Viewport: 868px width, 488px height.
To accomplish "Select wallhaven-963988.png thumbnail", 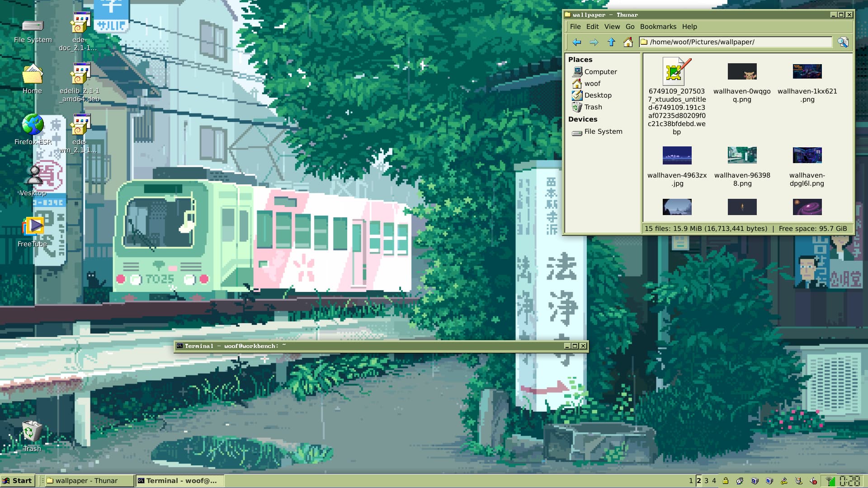I will click(x=742, y=155).
